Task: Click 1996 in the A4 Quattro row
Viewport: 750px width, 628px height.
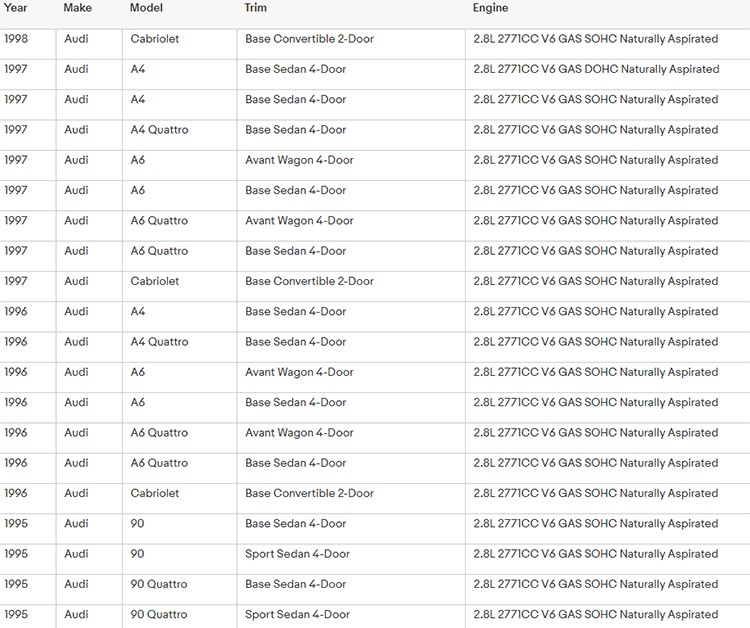Action: [x=16, y=342]
